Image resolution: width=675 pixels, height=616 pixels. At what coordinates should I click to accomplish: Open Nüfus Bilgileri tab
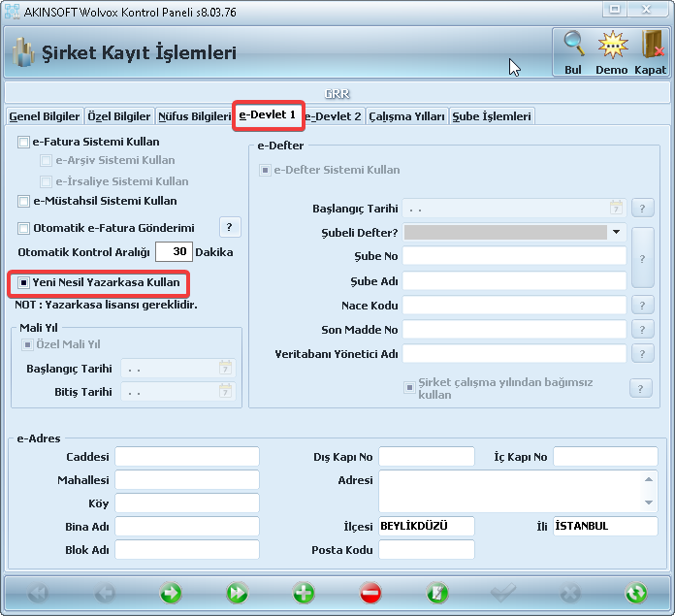[x=194, y=116]
